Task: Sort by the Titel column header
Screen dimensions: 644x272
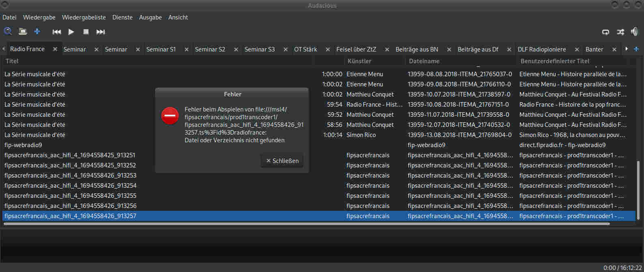Action: [x=157, y=61]
